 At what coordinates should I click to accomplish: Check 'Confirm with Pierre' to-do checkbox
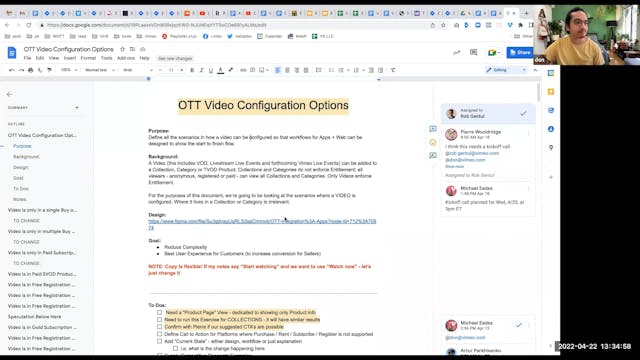click(x=159, y=327)
